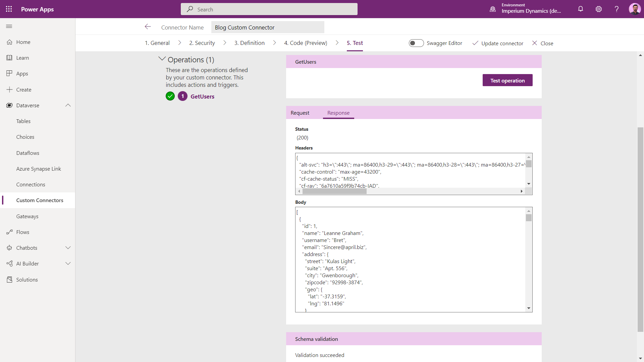Viewport: 644px width, 362px height.
Task: Expand the AI Builder section chevron
Action: (68, 263)
